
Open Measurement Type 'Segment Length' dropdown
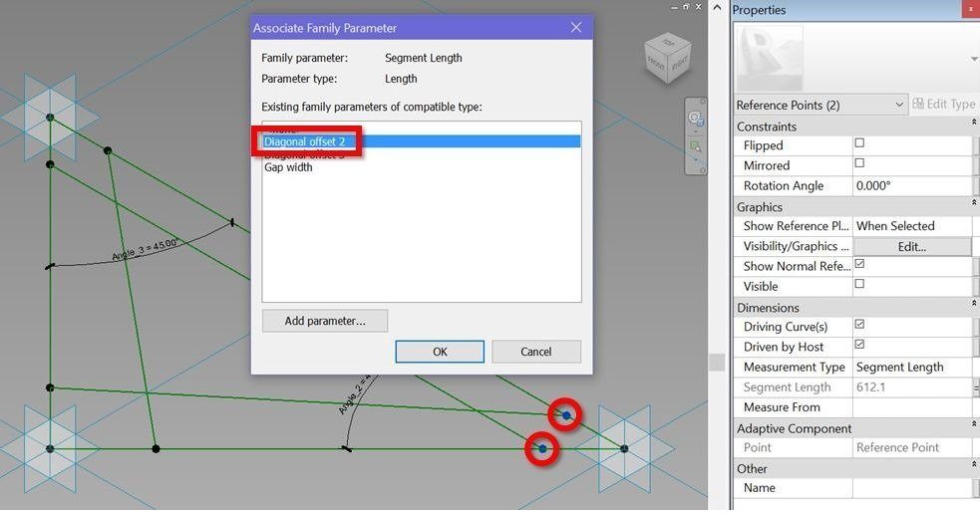912,367
